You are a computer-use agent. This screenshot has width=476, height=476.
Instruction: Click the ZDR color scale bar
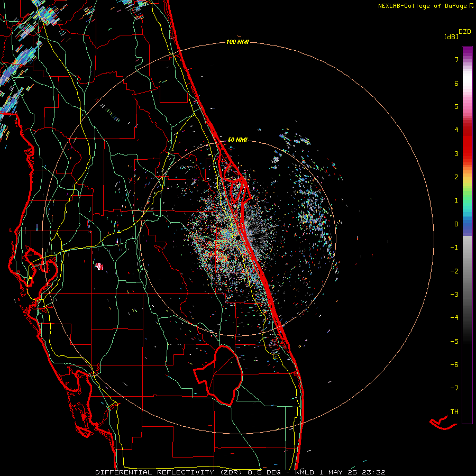(467, 235)
